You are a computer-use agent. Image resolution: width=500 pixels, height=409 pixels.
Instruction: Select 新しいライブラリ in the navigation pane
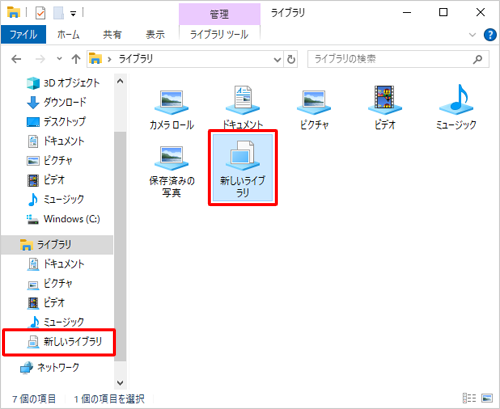[x=64, y=341]
